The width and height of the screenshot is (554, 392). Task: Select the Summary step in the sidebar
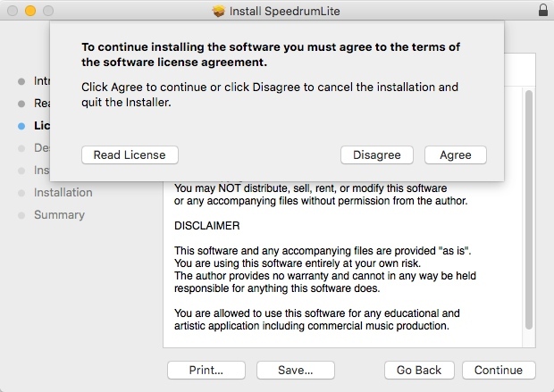point(59,214)
